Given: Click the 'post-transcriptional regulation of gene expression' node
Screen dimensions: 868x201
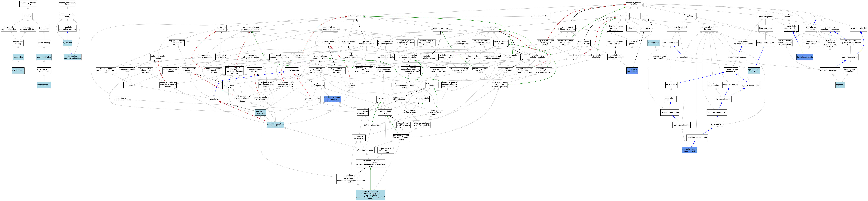Looking at the screenshot, I should coord(332,99).
